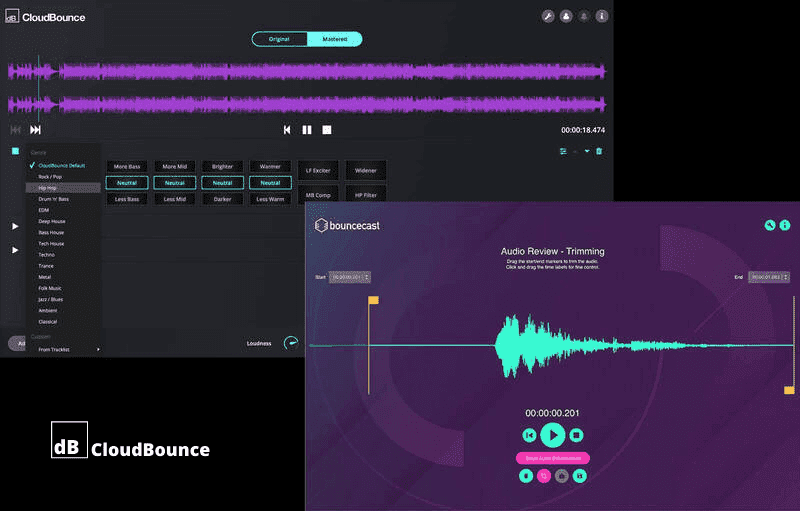Rewind to start in CloudBounce transport
The image size is (800, 511).
coord(287,130)
